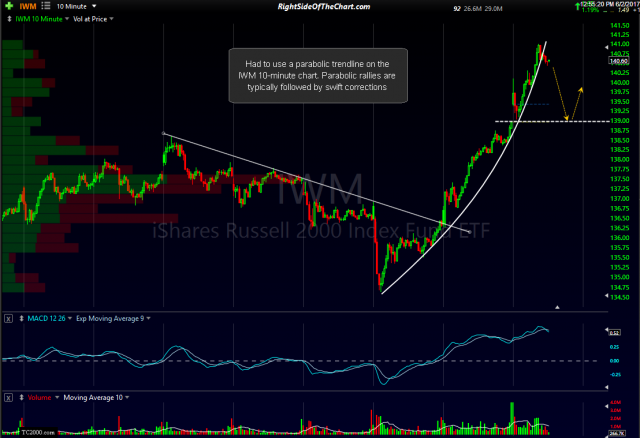Click the 0.00 MACD scale label
The width and height of the screenshot is (640, 438).
click(614, 361)
